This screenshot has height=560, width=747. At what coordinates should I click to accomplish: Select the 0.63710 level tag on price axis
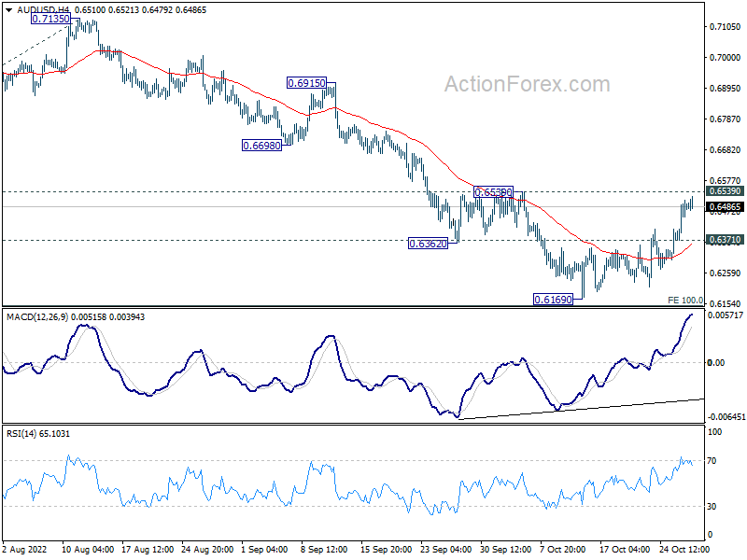click(x=725, y=240)
